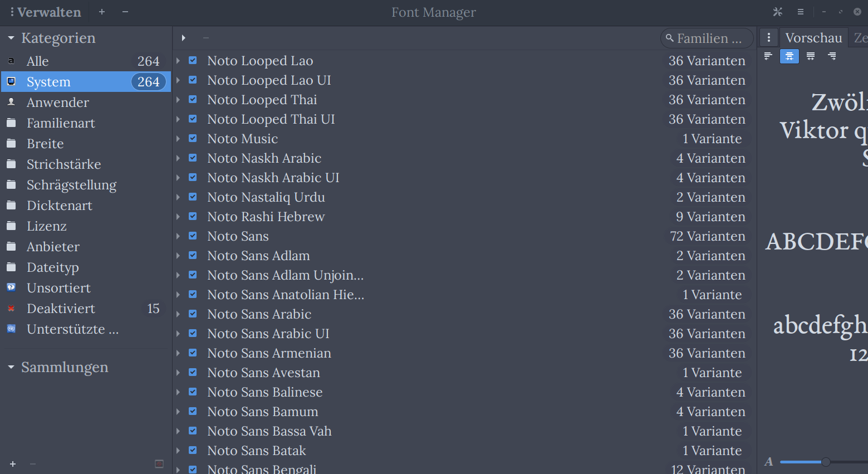This screenshot has width=868, height=474.
Task: Select the right-align preview icon
Action: click(x=832, y=56)
